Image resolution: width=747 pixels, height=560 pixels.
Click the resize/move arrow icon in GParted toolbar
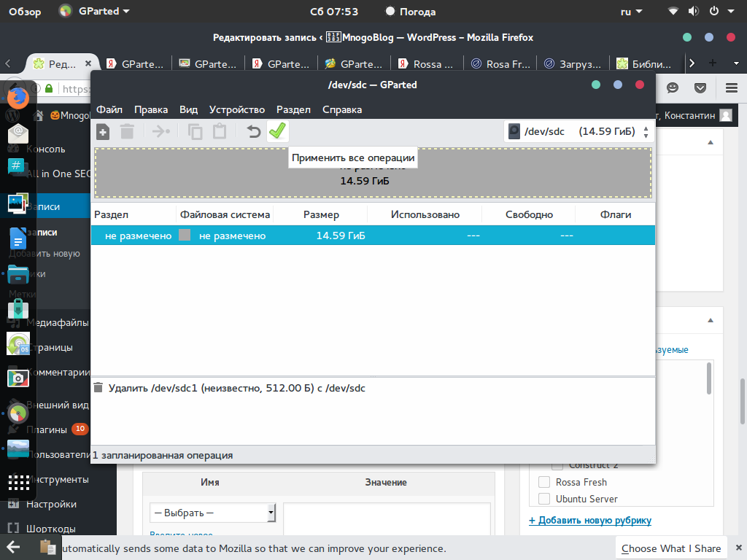pos(161,131)
